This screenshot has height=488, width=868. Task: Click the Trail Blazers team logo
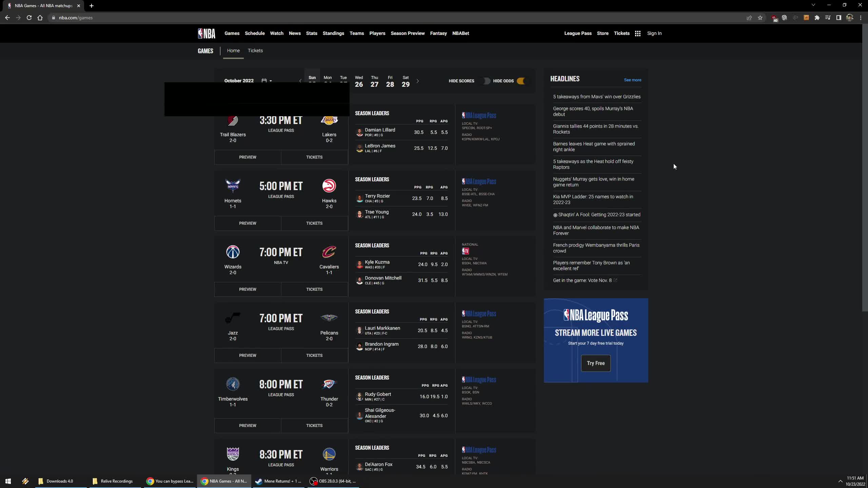pos(233,121)
